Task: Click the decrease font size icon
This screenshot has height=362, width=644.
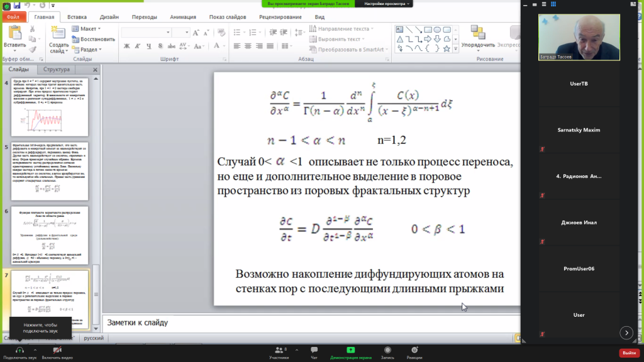Action: click(206, 33)
